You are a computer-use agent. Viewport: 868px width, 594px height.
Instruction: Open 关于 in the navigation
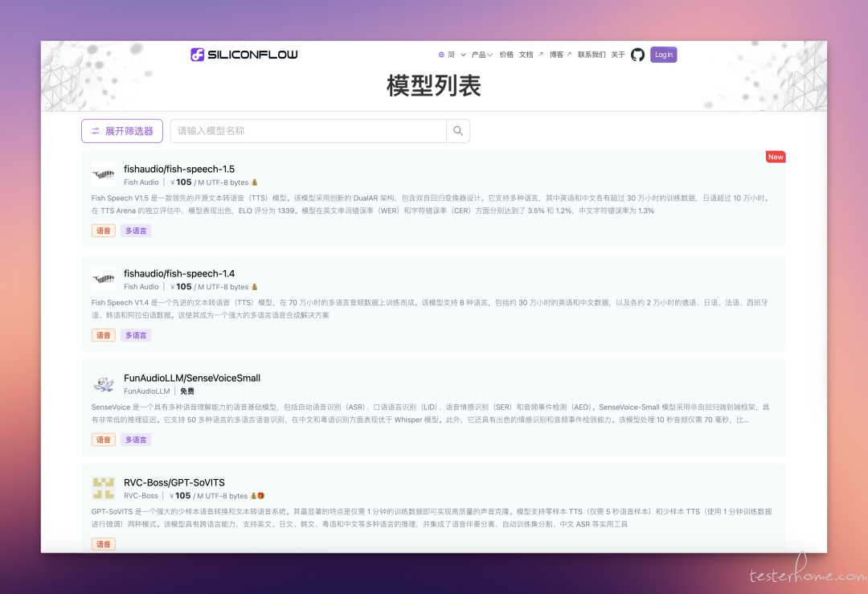[x=618, y=55]
